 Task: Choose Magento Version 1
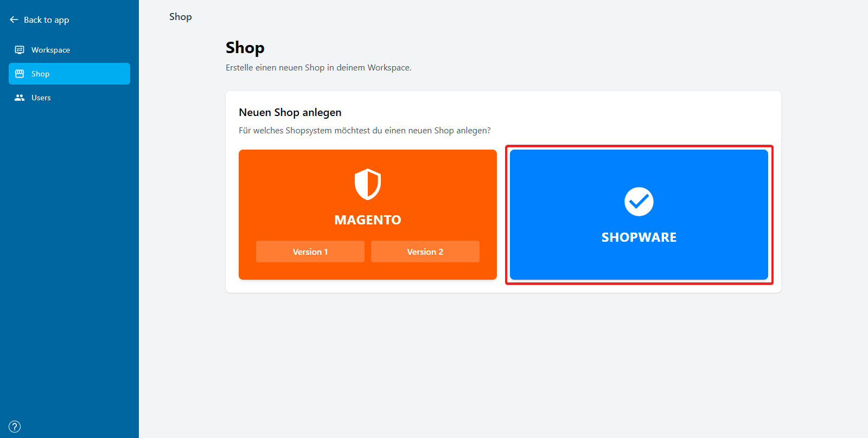[x=310, y=252]
